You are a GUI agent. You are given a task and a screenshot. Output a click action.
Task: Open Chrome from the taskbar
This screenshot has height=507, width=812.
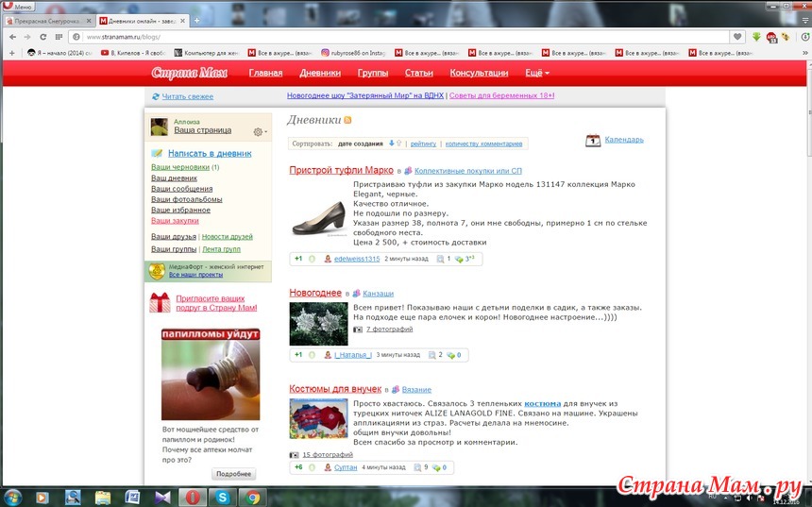point(253,498)
